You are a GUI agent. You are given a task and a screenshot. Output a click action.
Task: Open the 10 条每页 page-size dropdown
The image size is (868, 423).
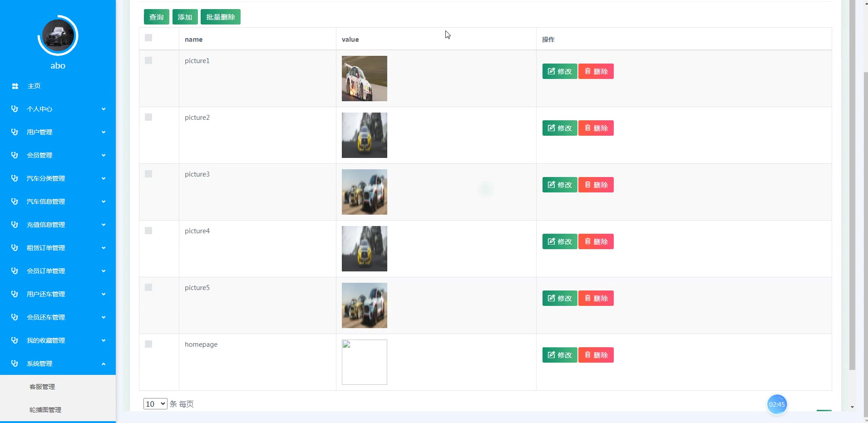click(x=155, y=404)
